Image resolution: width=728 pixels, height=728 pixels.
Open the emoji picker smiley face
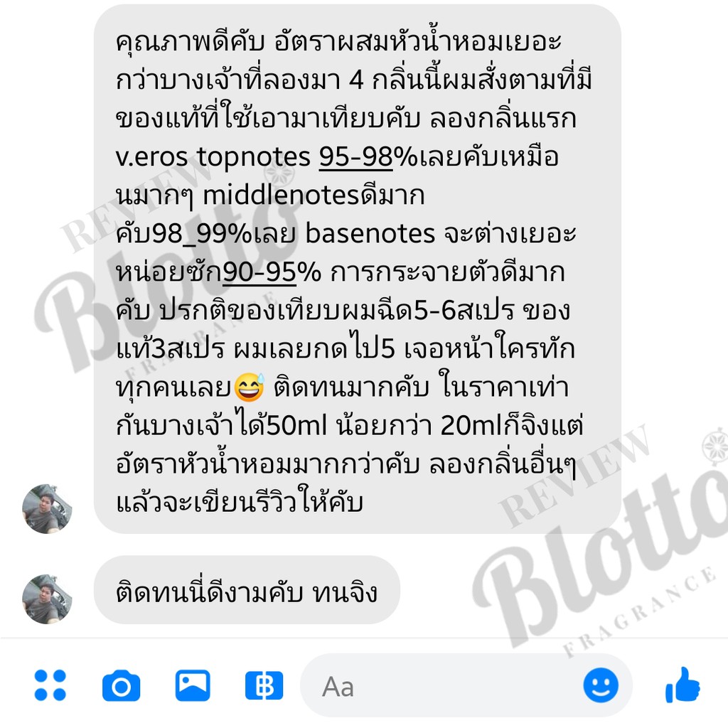pyautogui.click(x=601, y=685)
